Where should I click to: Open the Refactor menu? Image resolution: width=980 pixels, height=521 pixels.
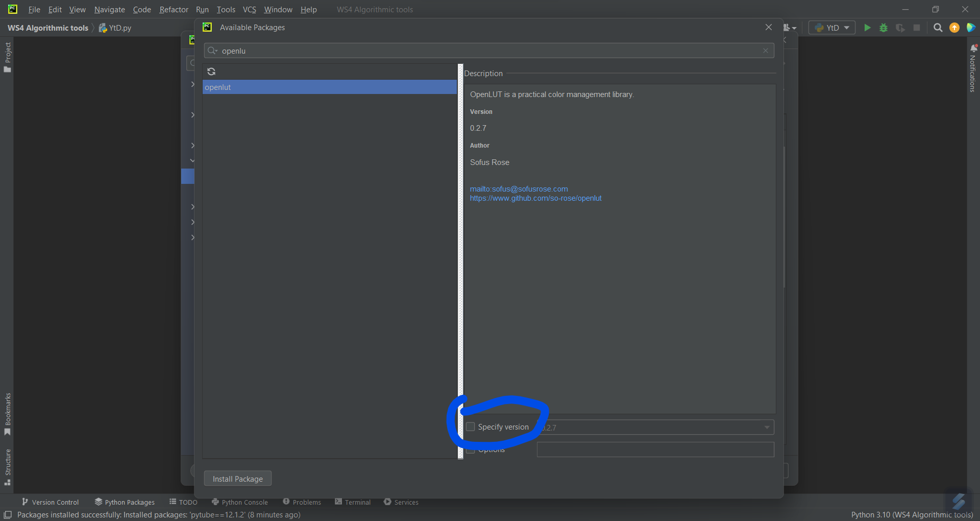click(174, 10)
